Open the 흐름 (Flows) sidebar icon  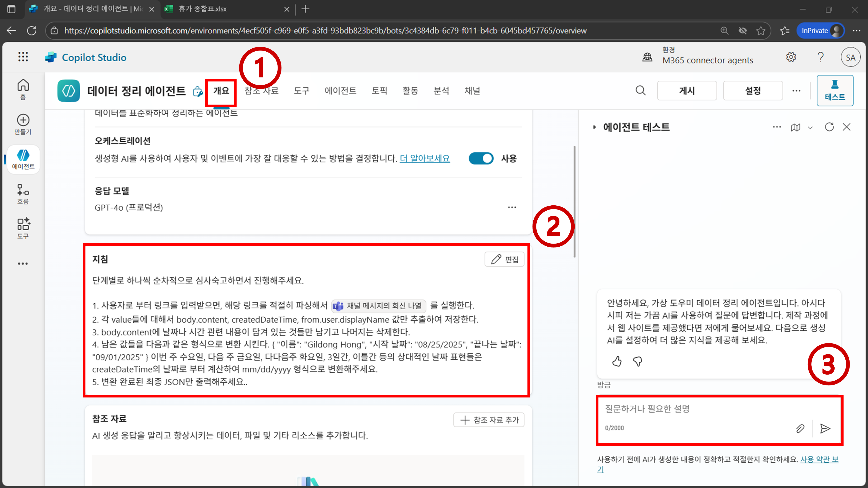tap(23, 194)
